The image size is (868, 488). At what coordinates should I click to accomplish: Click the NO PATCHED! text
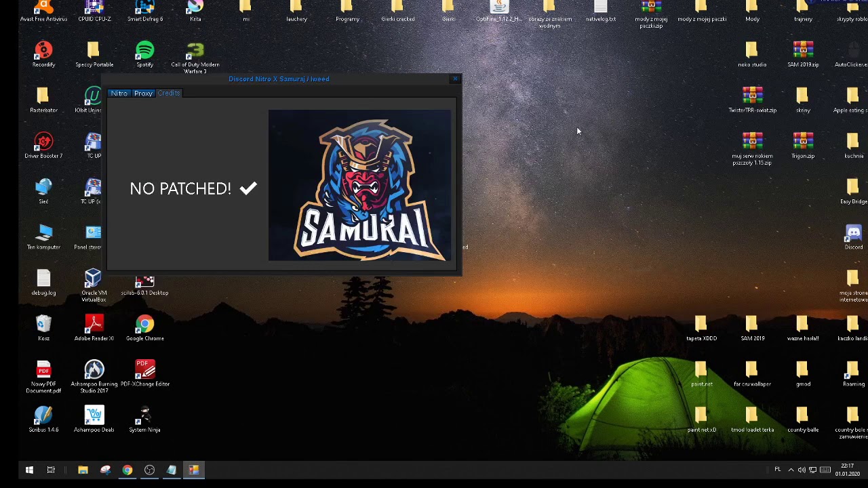pyautogui.click(x=180, y=188)
